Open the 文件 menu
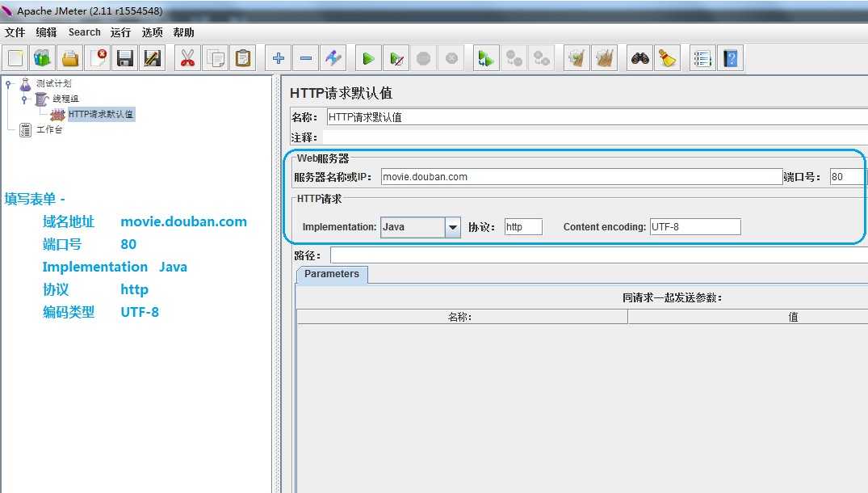 point(15,32)
